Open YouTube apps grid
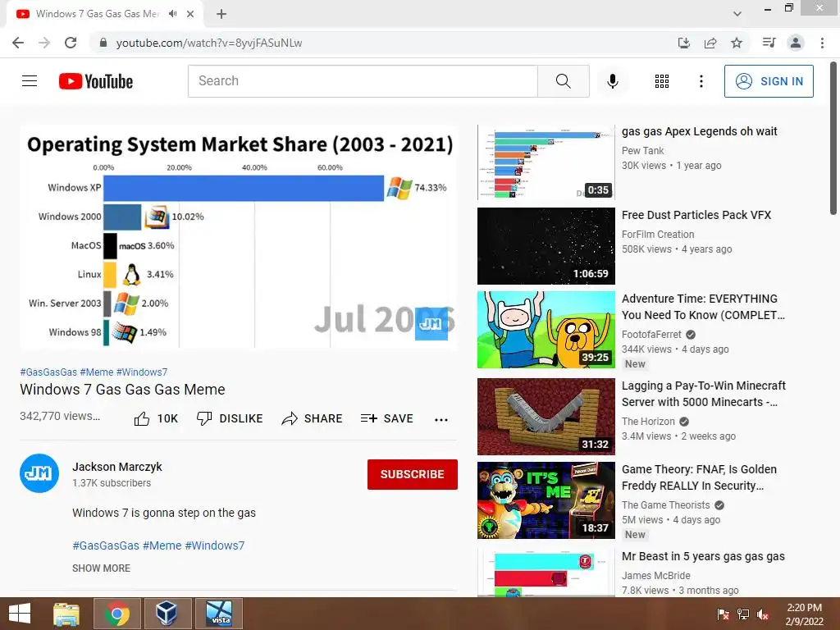 pos(662,81)
